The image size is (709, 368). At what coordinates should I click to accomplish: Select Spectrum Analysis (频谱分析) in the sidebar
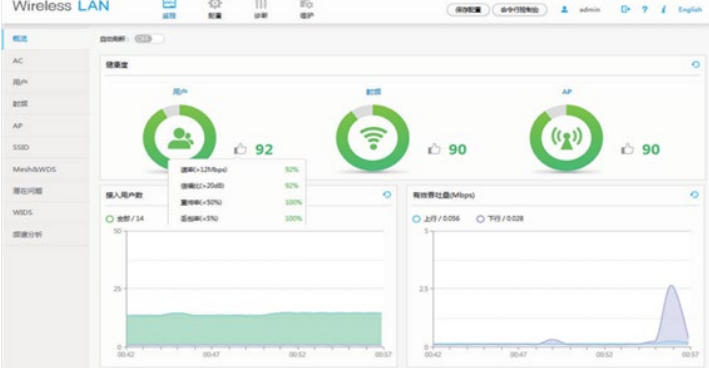[45, 234]
